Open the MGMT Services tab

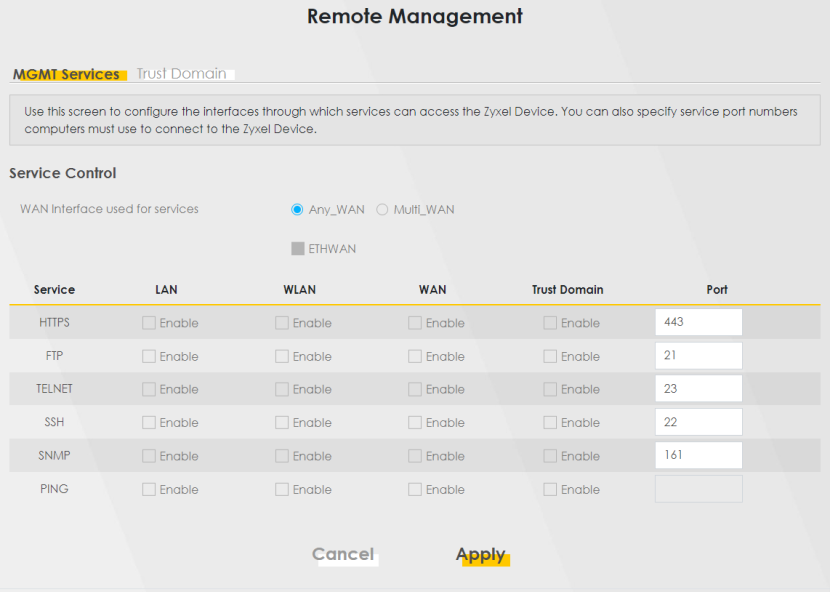click(x=66, y=74)
